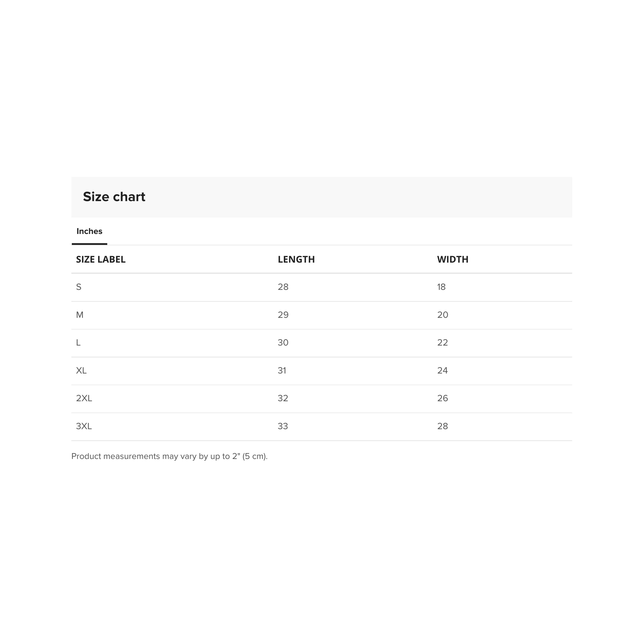The width and height of the screenshot is (644, 644).
Task: Select the XL size label cell
Action: (x=81, y=371)
